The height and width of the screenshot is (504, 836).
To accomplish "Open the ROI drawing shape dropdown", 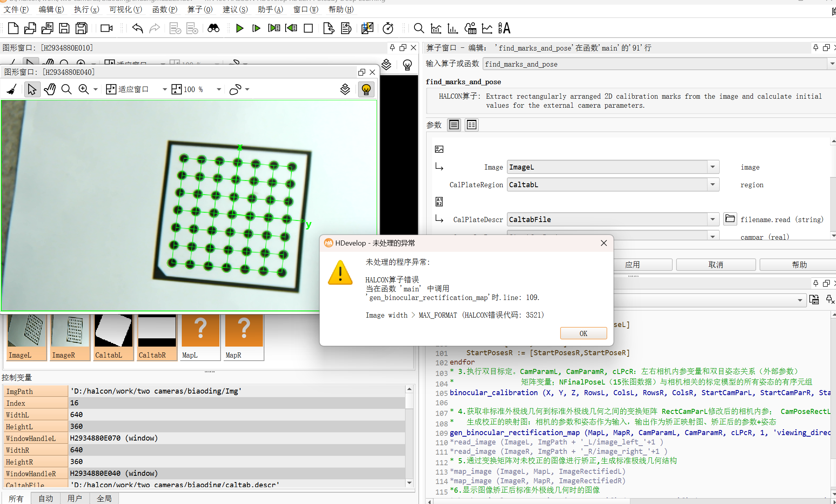I will coord(247,90).
